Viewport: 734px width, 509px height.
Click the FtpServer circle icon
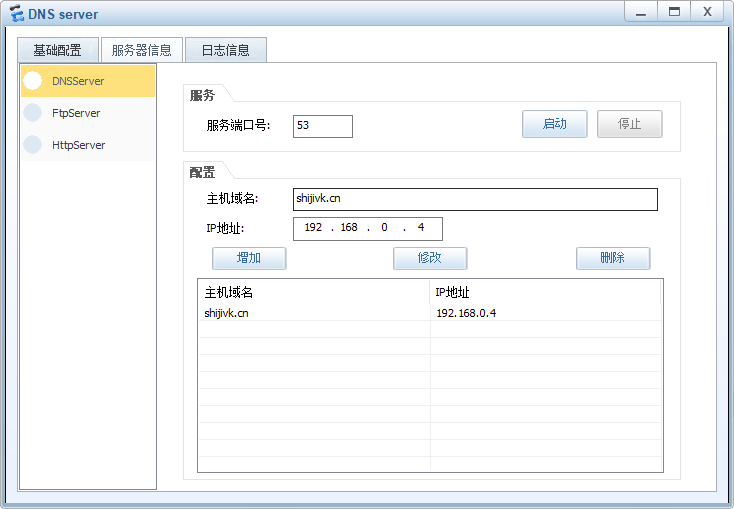pos(33,113)
